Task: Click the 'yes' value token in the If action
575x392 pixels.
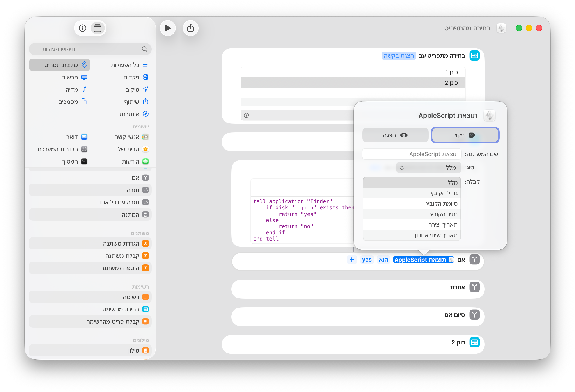Action: (367, 260)
